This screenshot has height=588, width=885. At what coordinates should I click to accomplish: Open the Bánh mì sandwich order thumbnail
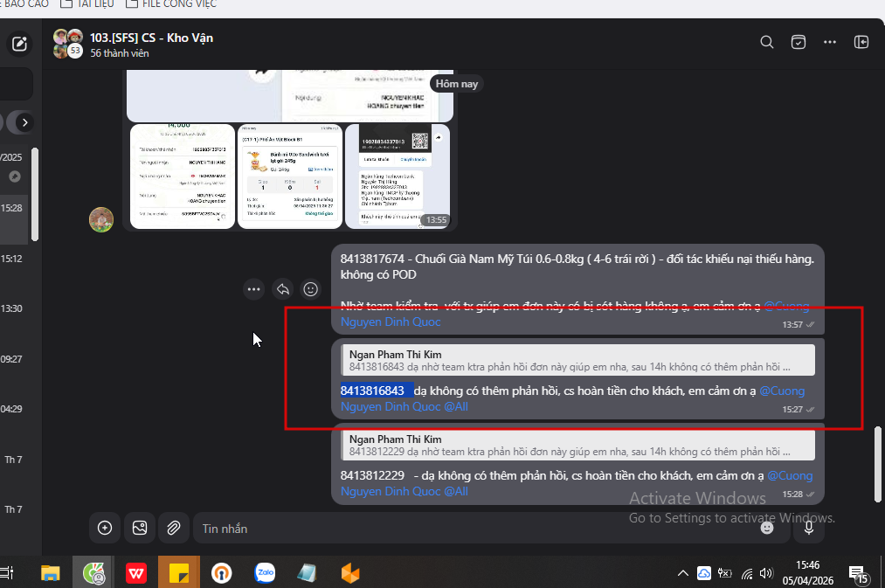pyautogui.click(x=290, y=176)
